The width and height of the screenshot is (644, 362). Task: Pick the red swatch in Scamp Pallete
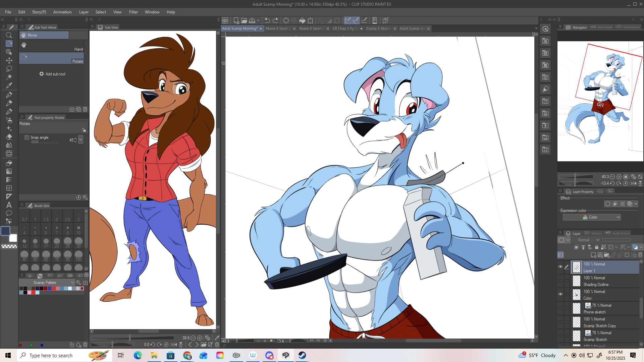[54, 288]
